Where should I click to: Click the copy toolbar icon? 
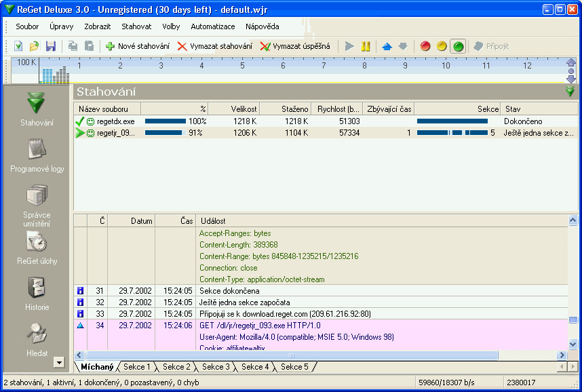[x=73, y=46]
